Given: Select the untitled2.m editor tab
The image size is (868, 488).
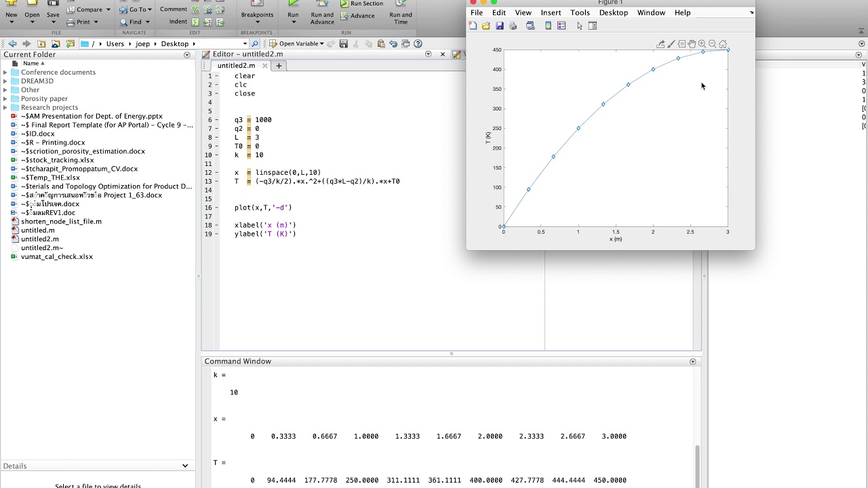Looking at the screenshot, I should [x=236, y=66].
